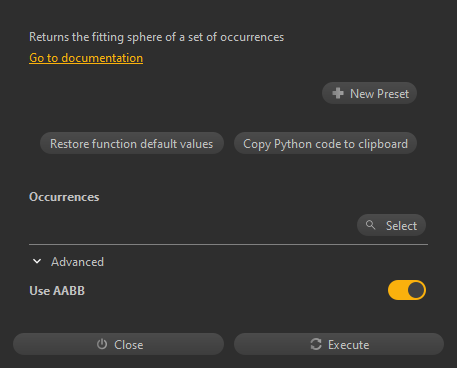Click the plus icon on New Preset

pyautogui.click(x=338, y=93)
